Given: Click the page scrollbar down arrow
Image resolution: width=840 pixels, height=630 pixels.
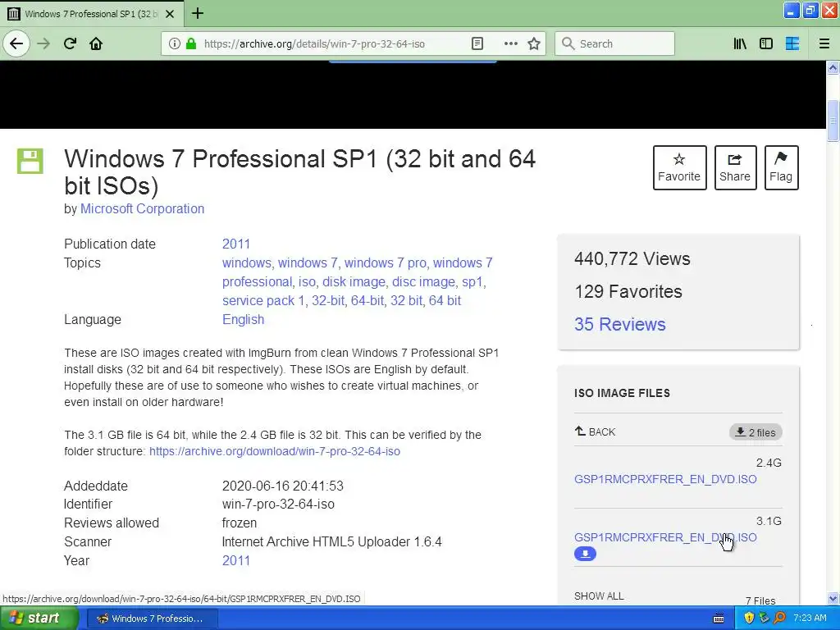Looking at the screenshot, I should point(833,598).
